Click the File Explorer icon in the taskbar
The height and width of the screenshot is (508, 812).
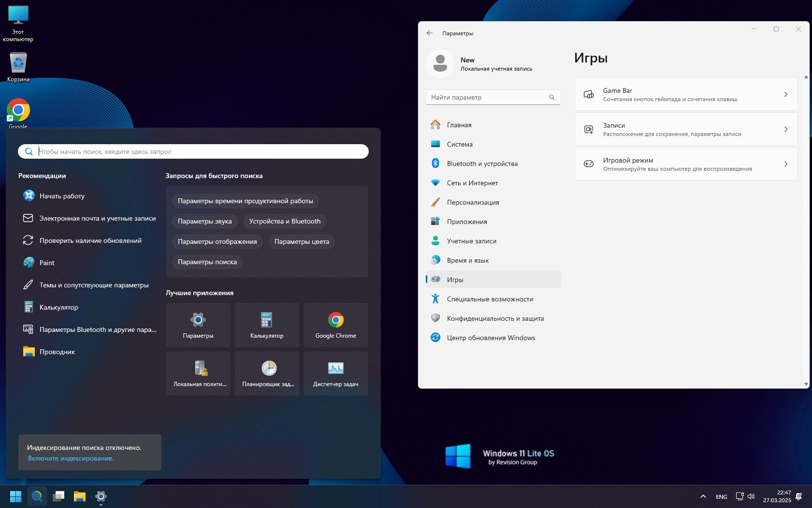tap(80, 496)
